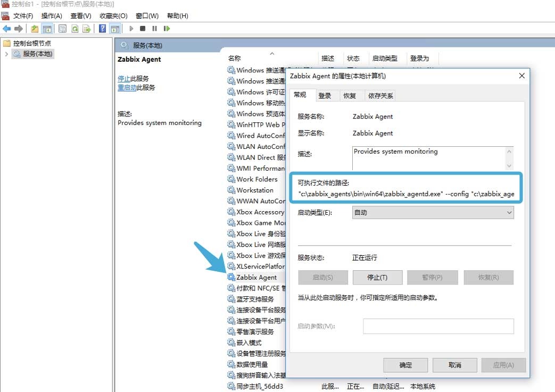Click the gear icon of XLServicePlatform service
This screenshot has width=555, height=392.
point(231,266)
